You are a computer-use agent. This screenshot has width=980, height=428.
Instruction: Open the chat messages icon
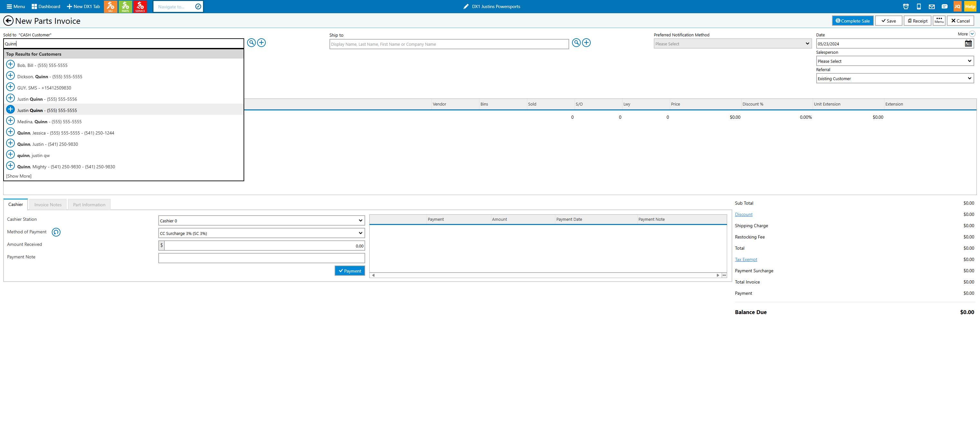(945, 6)
